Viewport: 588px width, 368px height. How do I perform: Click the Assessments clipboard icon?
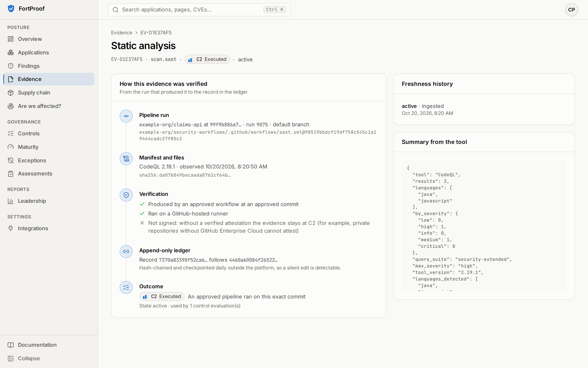tap(11, 174)
